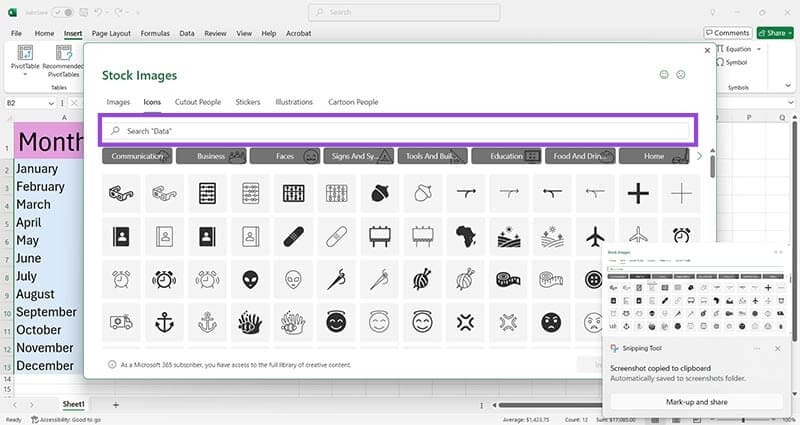Image resolution: width=800 pixels, height=425 pixels.
Task: Collapse the ribbon using the chevron
Action: click(788, 85)
